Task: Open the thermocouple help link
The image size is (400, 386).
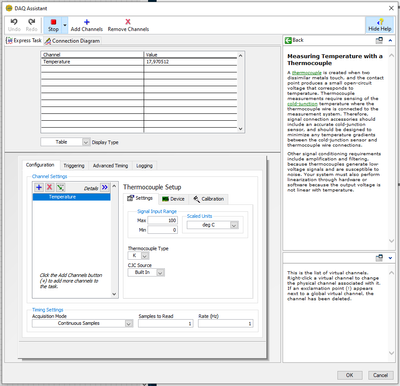Action: (307, 73)
